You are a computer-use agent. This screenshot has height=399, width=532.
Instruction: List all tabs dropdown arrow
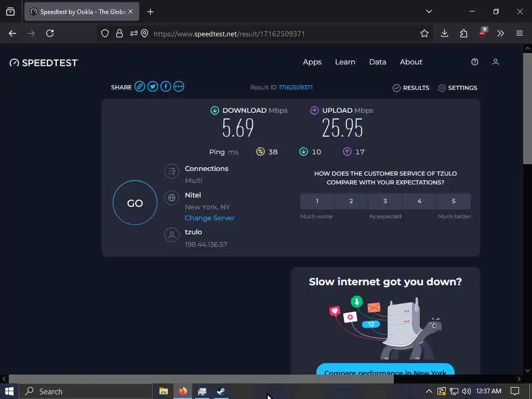pos(429,11)
